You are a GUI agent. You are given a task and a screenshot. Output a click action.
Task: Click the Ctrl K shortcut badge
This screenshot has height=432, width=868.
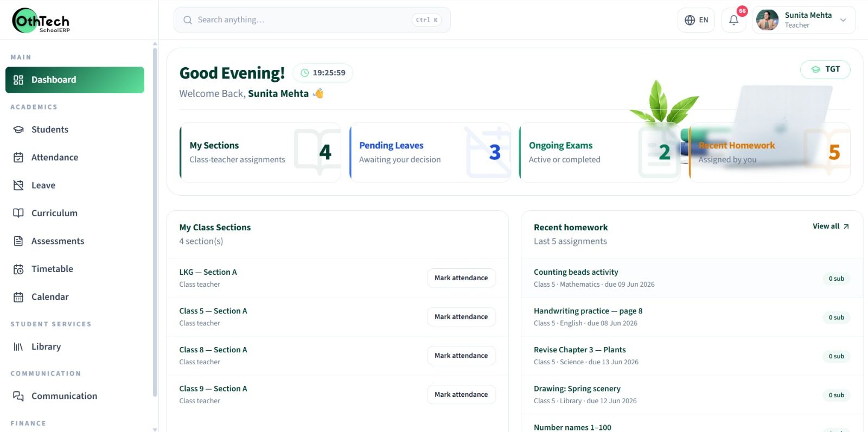(426, 20)
